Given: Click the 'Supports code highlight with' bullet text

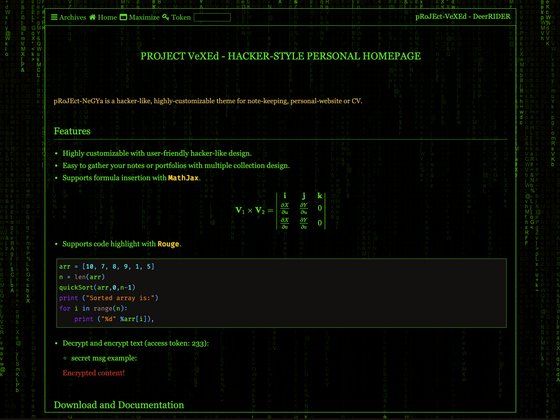Looking at the screenshot, I should [x=109, y=244].
